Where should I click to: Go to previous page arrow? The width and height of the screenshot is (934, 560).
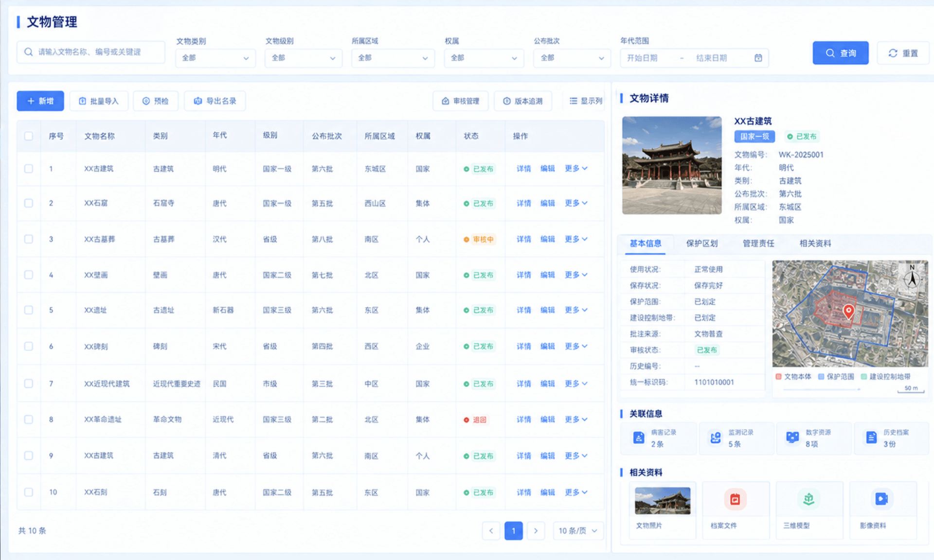491,530
